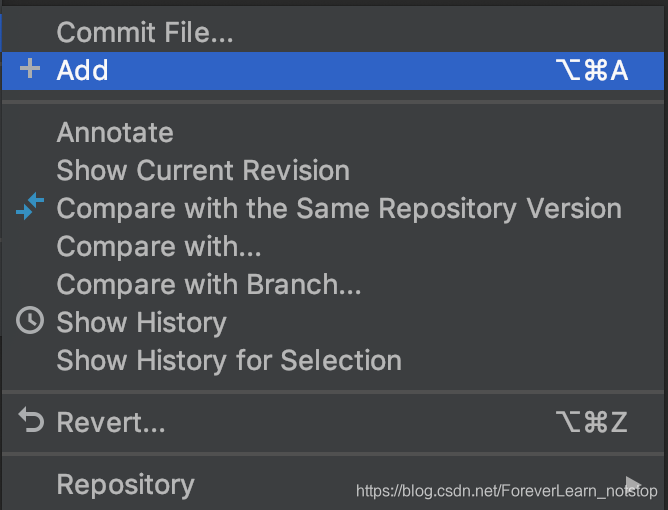Select Annotate in the context menu
The height and width of the screenshot is (510, 668).
pyautogui.click(x=333, y=133)
